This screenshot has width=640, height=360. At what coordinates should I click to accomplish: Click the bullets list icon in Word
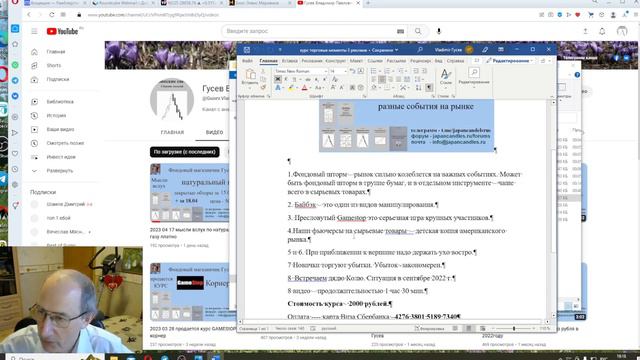pos(373,71)
